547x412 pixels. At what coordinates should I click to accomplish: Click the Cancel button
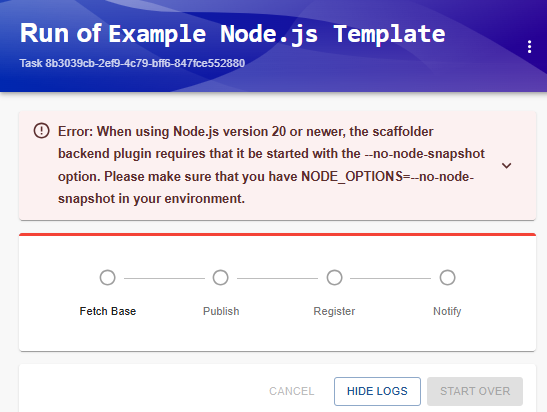pos(292,391)
